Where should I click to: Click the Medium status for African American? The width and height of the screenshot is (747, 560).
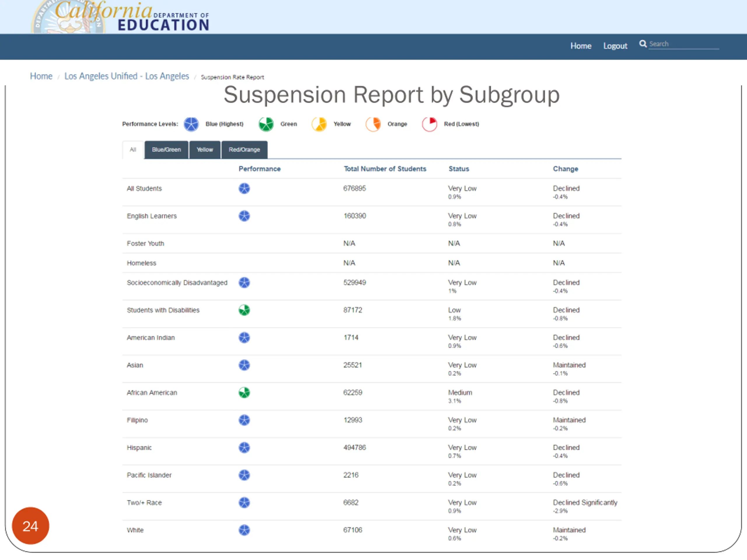pyautogui.click(x=460, y=393)
